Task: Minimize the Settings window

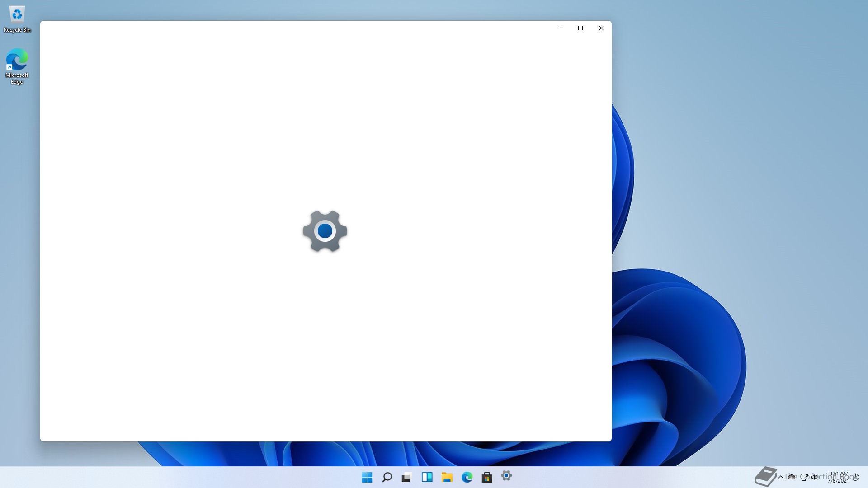Action: pos(560,28)
